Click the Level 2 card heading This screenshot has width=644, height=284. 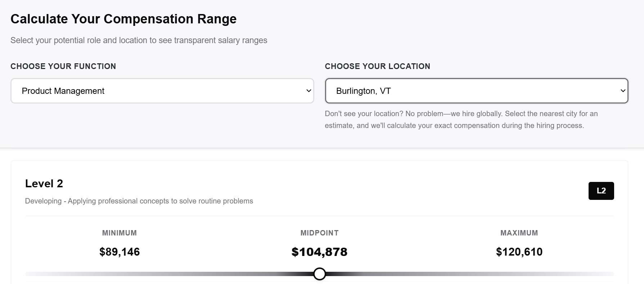44,184
